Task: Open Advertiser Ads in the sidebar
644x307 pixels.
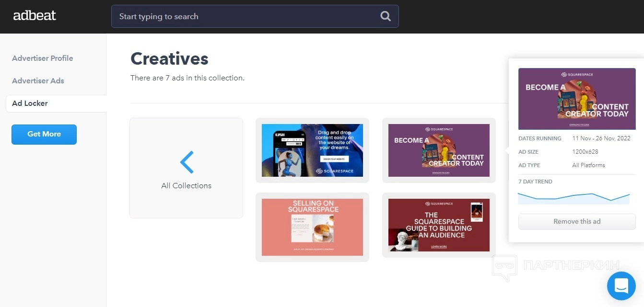Action: click(x=38, y=80)
